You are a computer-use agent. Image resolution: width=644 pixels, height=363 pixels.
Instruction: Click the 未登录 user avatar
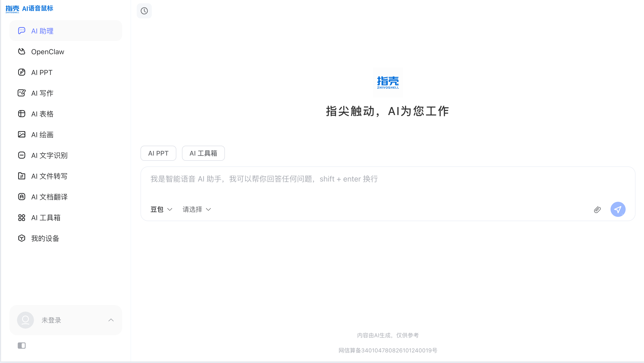pos(25,320)
